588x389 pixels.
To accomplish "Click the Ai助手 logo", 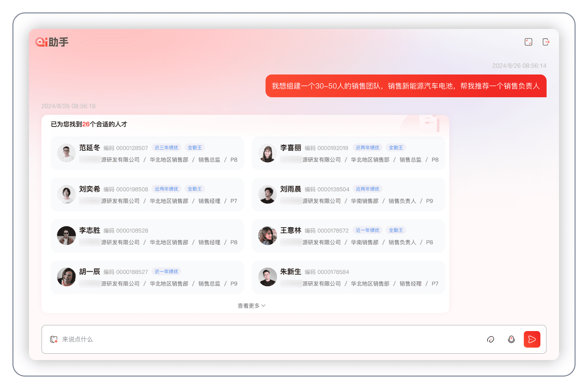I will click(52, 42).
